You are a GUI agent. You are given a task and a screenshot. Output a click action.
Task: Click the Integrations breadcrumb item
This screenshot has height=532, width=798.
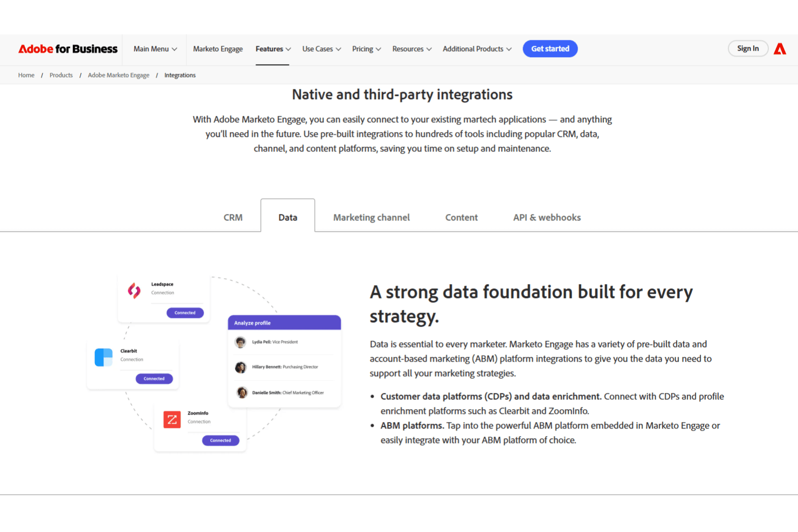pos(180,75)
